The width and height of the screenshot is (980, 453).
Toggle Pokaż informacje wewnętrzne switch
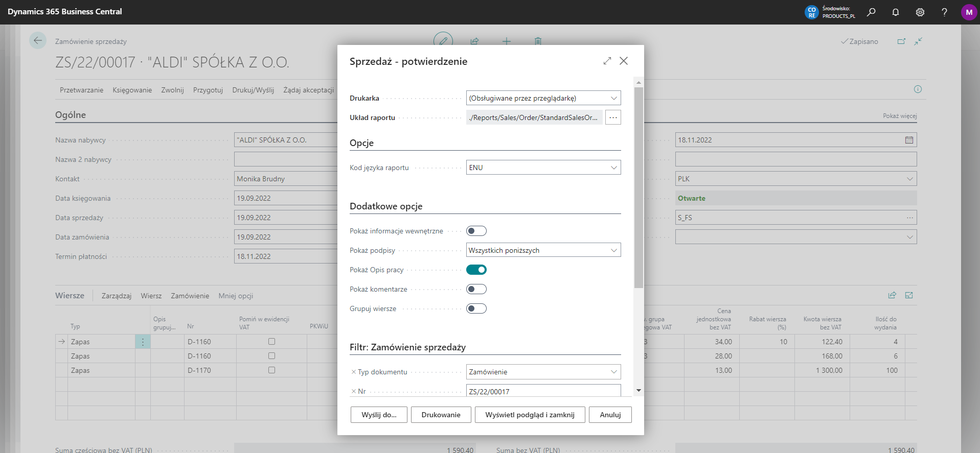tap(476, 231)
